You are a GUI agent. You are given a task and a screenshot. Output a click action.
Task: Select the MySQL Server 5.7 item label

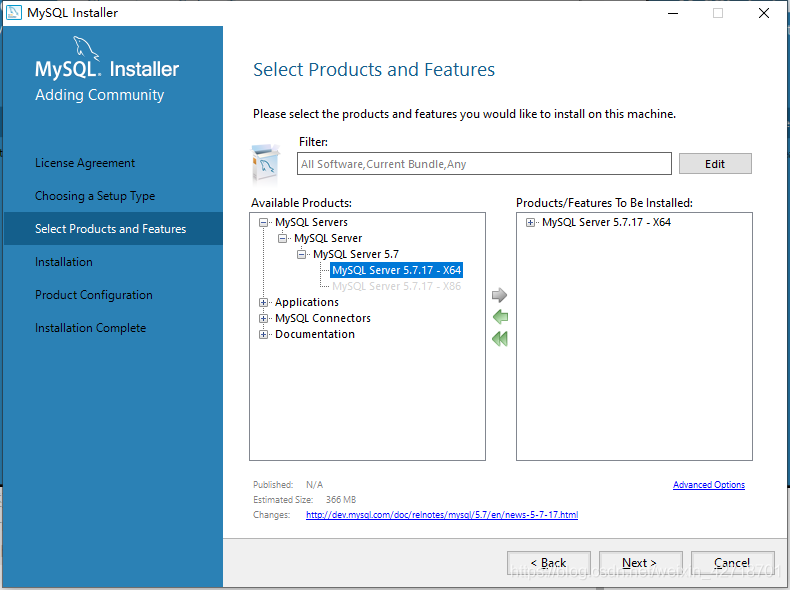[x=356, y=254]
